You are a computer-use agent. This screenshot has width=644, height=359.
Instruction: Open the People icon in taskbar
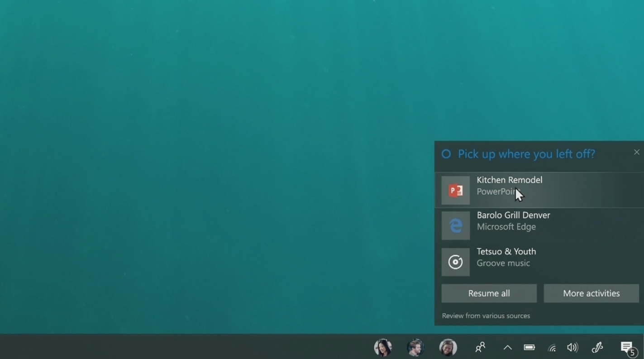[480, 347]
